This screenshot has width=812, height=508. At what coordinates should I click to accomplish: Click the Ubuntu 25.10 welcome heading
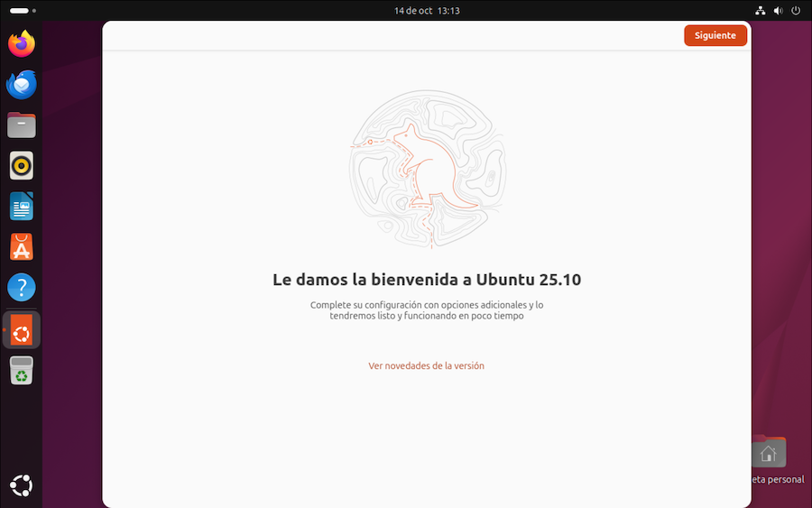(427, 280)
